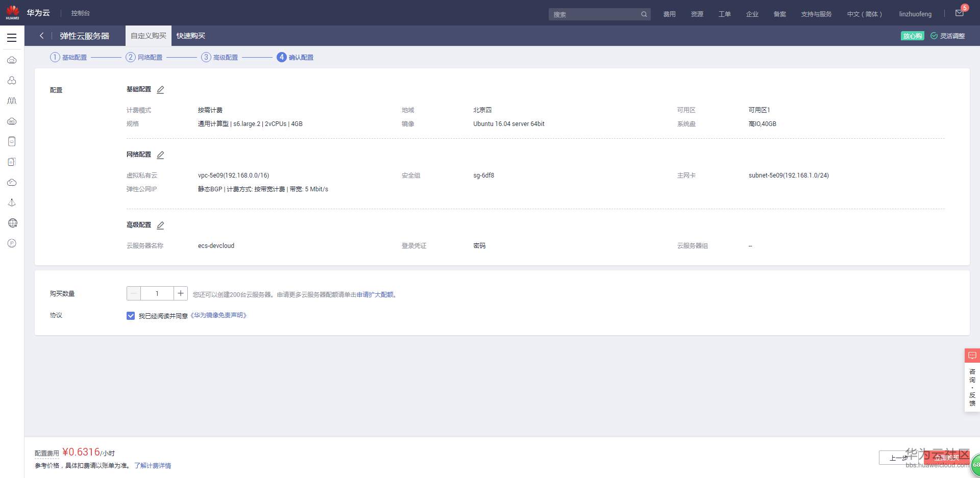Go back with the left arrow icon
980x478 pixels.
tap(42, 36)
